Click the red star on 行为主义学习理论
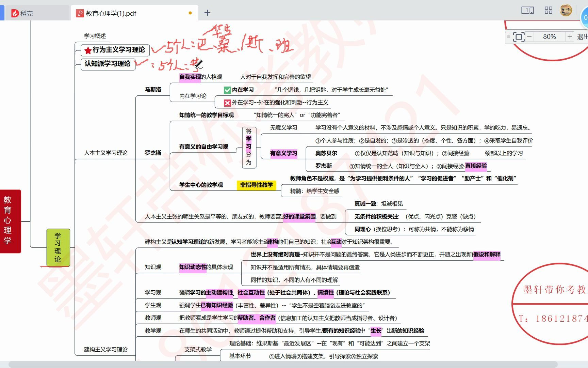The width and height of the screenshot is (588, 368). (x=88, y=50)
